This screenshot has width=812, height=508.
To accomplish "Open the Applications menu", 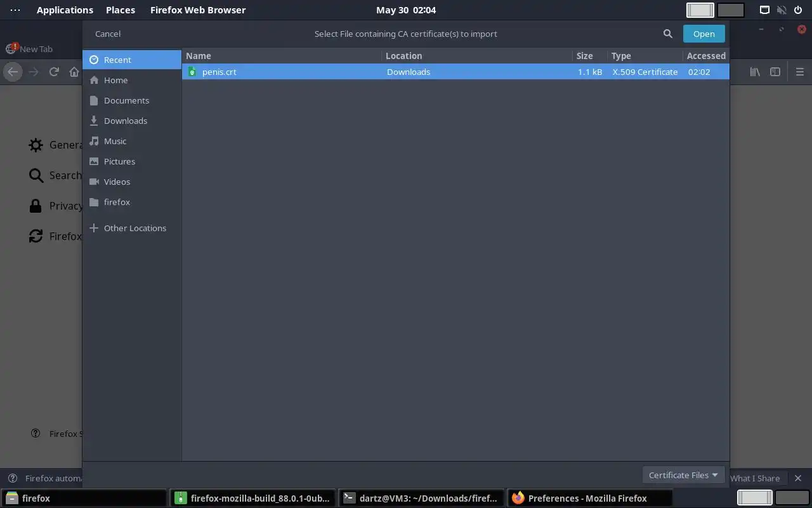I will pyautogui.click(x=65, y=10).
